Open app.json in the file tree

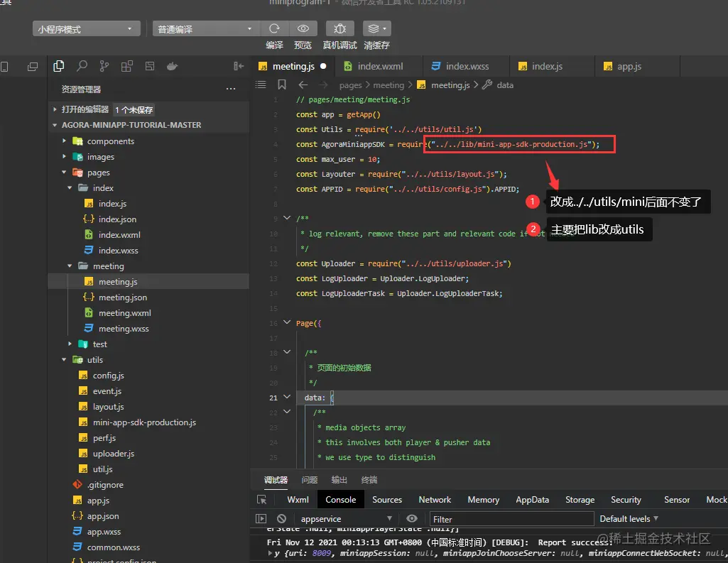coord(102,516)
